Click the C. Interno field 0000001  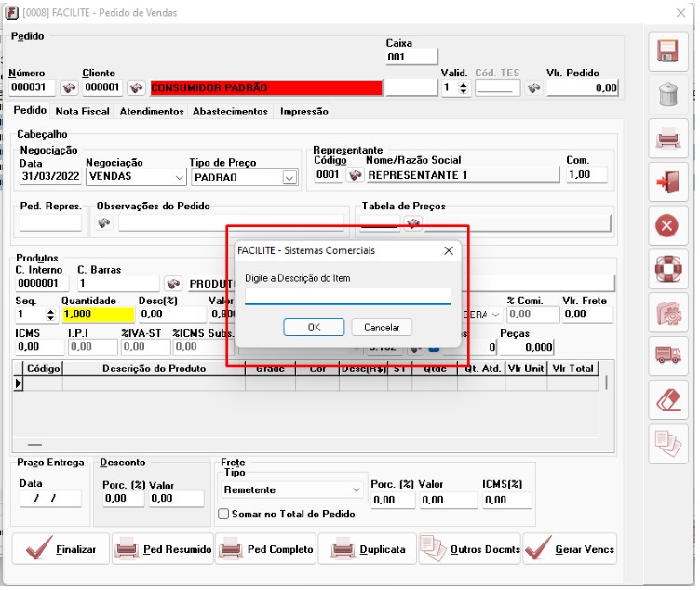[x=42, y=283]
